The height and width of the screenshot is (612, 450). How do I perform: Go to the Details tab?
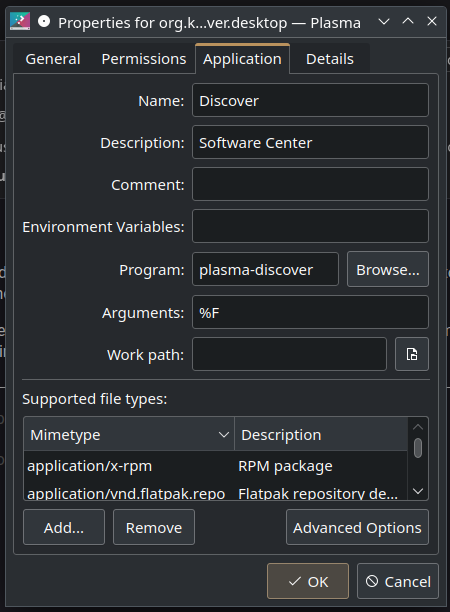[x=330, y=59]
